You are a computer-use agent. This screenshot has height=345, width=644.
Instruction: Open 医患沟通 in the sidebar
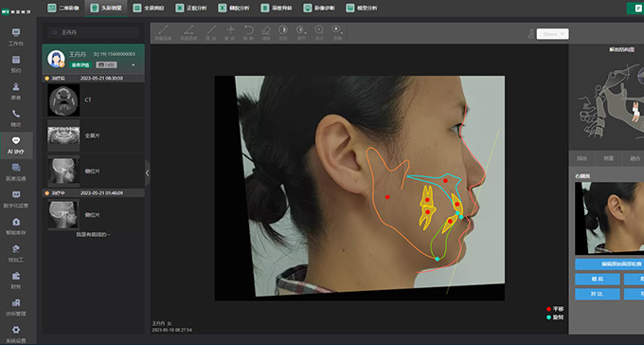[15, 172]
